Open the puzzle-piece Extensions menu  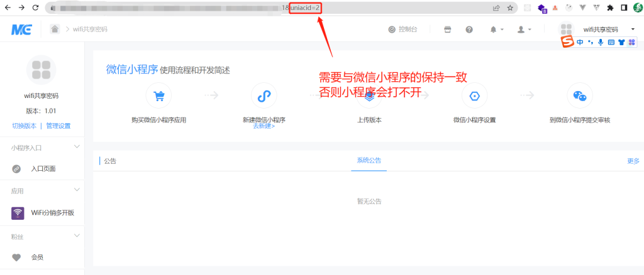610,8
